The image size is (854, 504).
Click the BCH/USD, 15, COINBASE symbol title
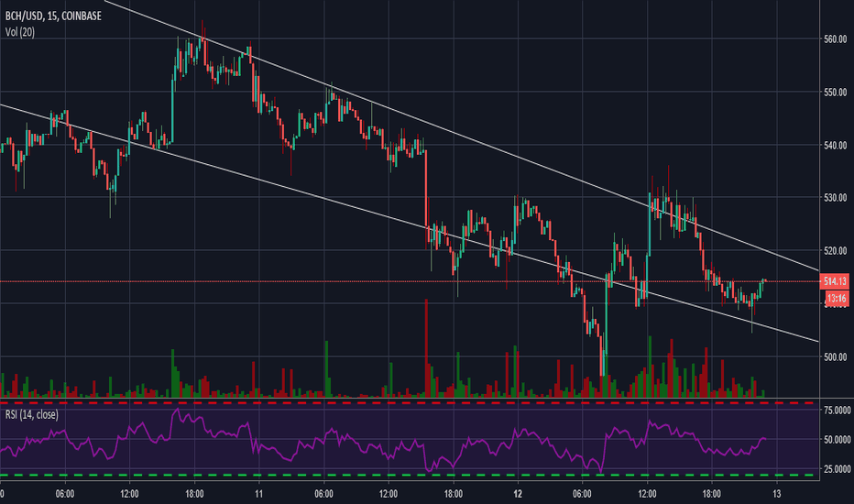(53, 16)
